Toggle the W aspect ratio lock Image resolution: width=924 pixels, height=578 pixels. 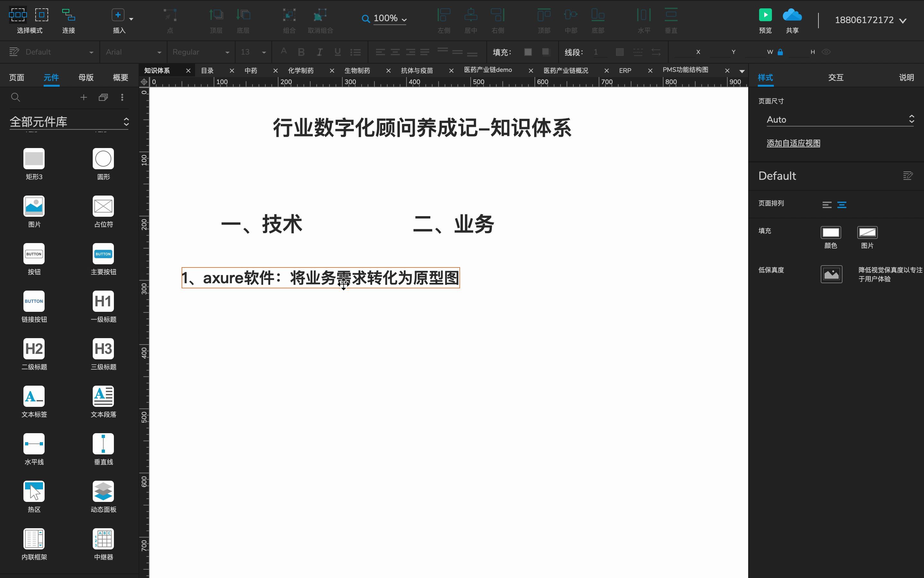(x=781, y=52)
